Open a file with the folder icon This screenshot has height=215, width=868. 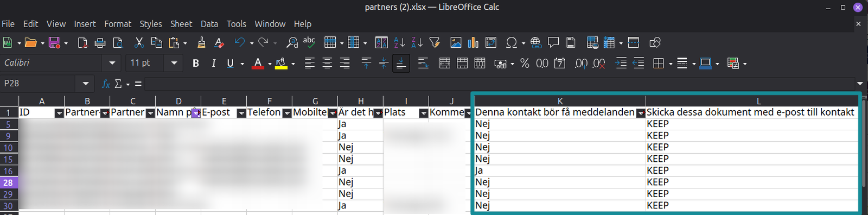click(x=31, y=43)
